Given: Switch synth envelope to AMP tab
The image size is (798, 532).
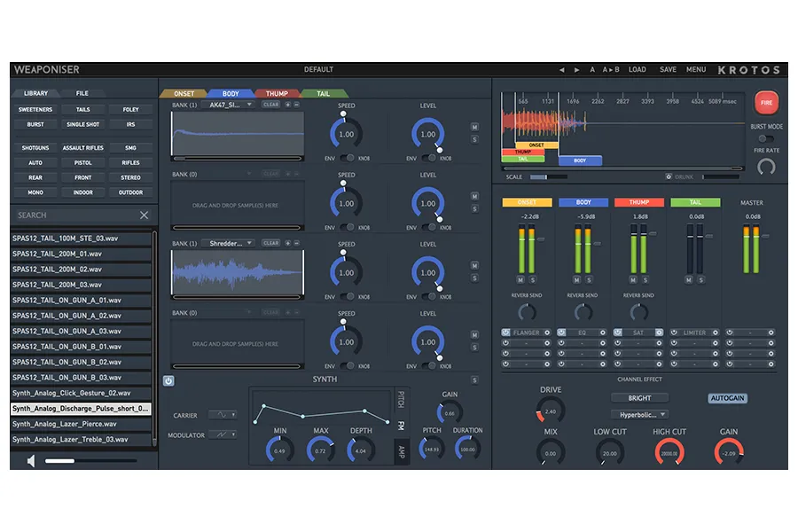Looking at the screenshot, I should [x=402, y=451].
